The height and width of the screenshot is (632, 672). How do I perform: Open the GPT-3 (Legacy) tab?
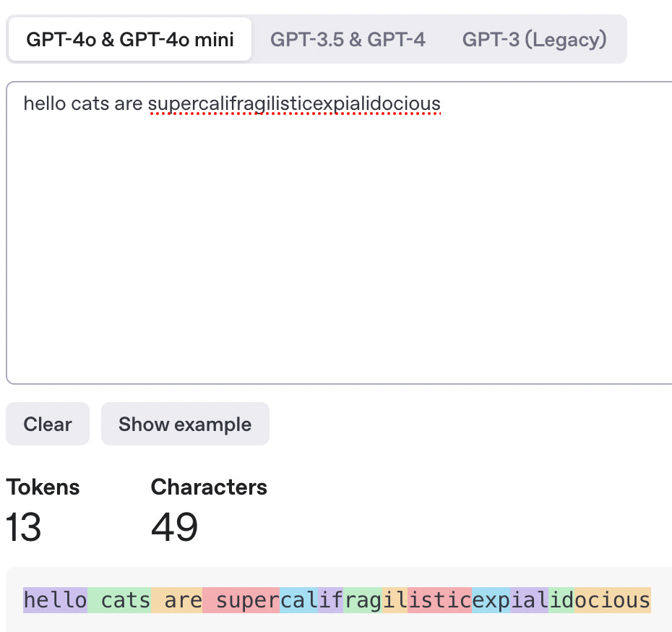tap(534, 39)
